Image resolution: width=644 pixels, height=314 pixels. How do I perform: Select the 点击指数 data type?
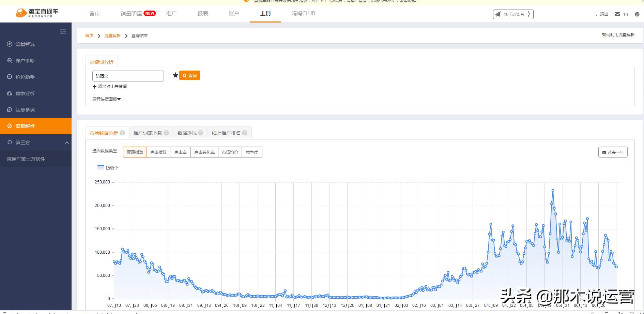point(158,152)
